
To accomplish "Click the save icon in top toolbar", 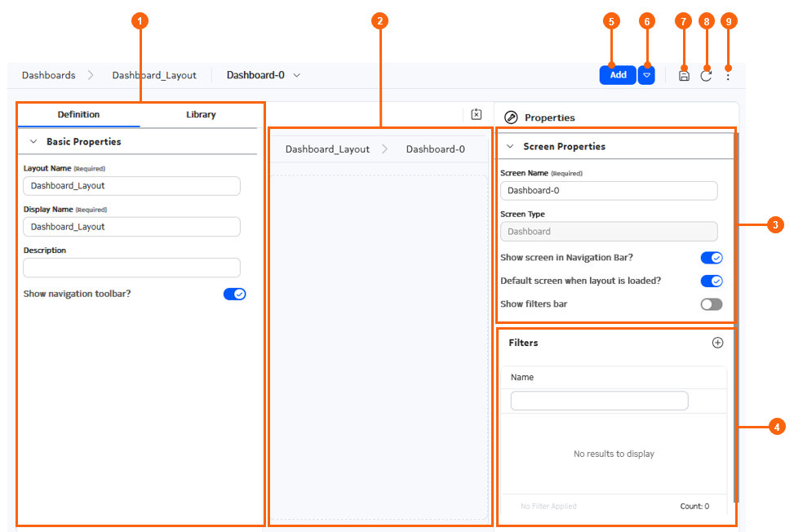I will pyautogui.click(x=684, y=76).
